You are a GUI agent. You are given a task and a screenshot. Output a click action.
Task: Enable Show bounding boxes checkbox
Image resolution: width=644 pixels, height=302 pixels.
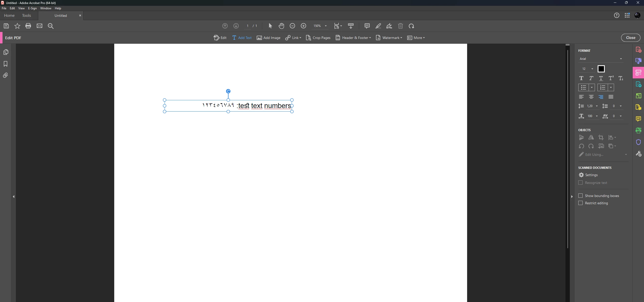581,196
